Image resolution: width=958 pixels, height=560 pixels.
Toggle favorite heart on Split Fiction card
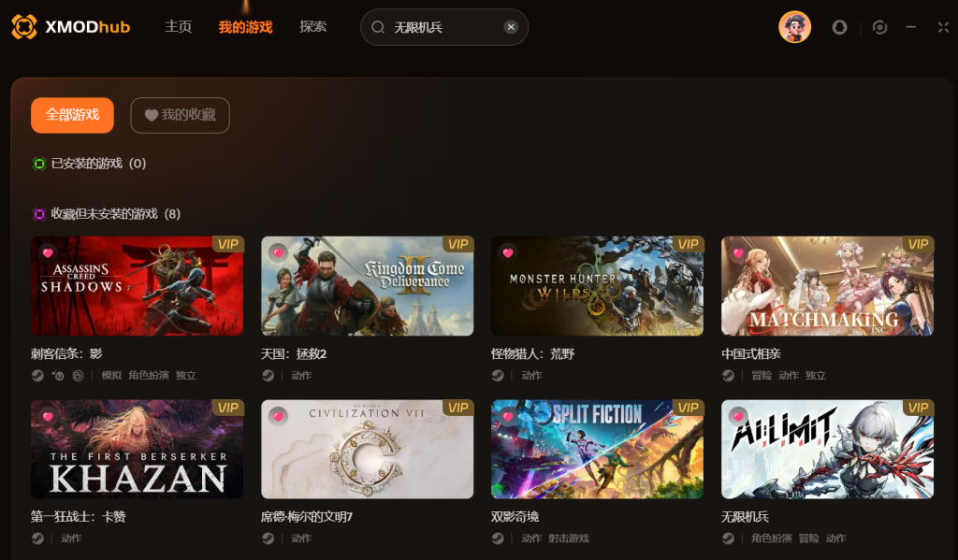coord(508,416)
